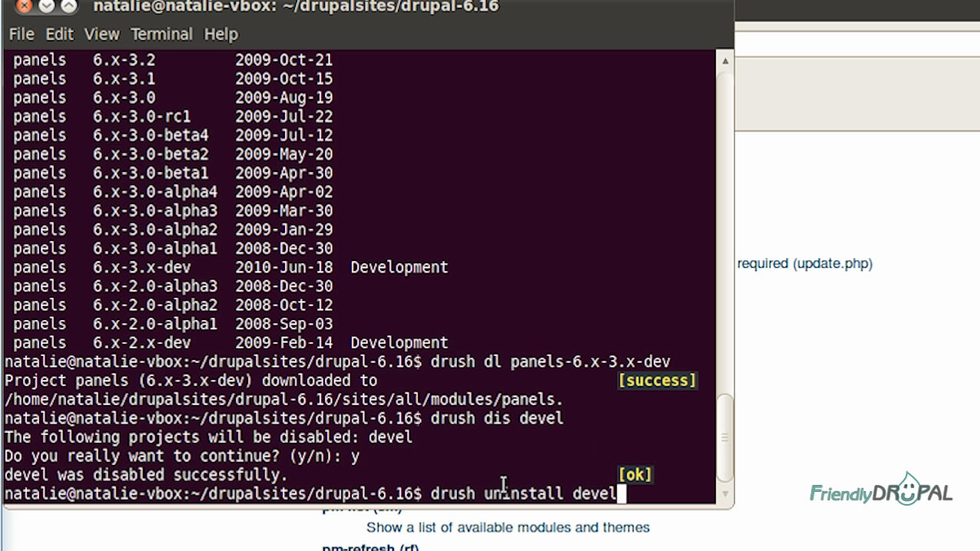
Task: Open the Terminal menu
Action: (161, 34)
